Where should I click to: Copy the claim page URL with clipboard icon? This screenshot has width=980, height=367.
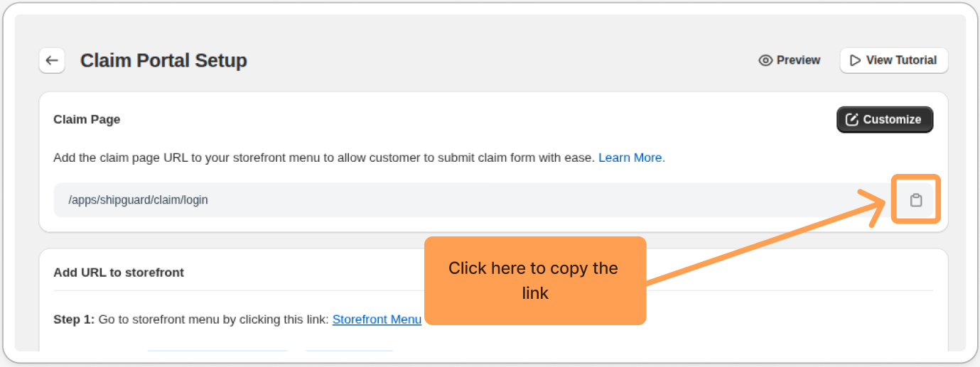tap(916, 200)
